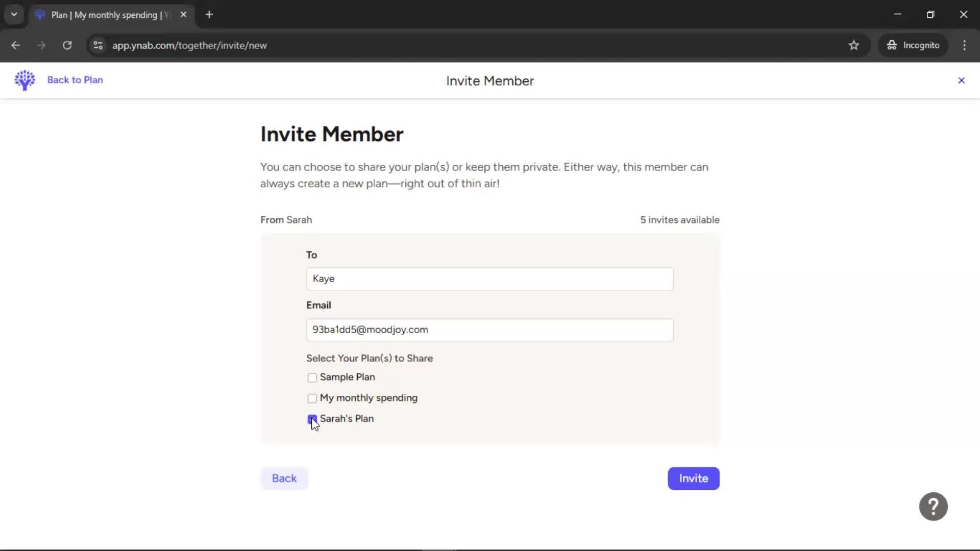Screen dimensions: 980x551
Task: Click the Sample Plan label
Action: coord(347,377)
